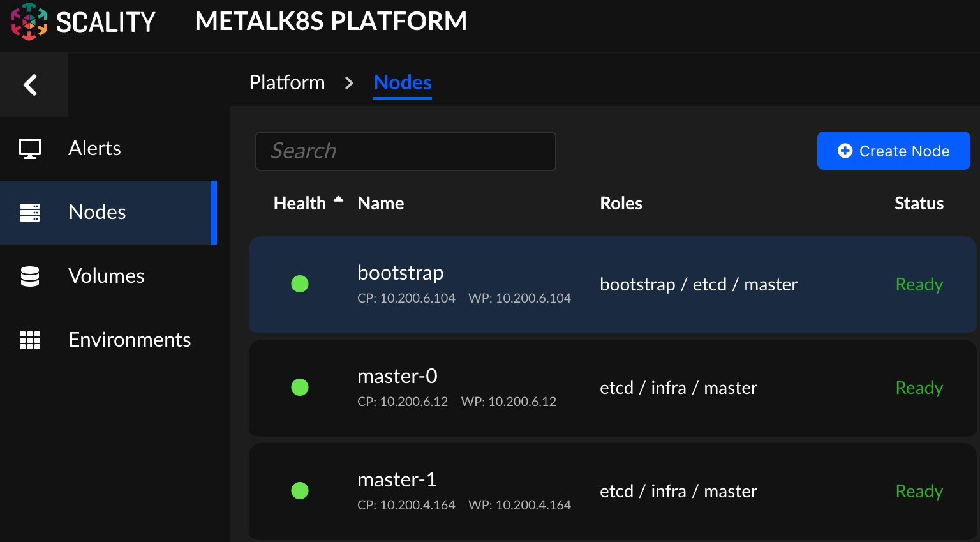Click the plus icon in Create Node
The height and width of the screenshot is (542, 980).
tap(845, 151)
